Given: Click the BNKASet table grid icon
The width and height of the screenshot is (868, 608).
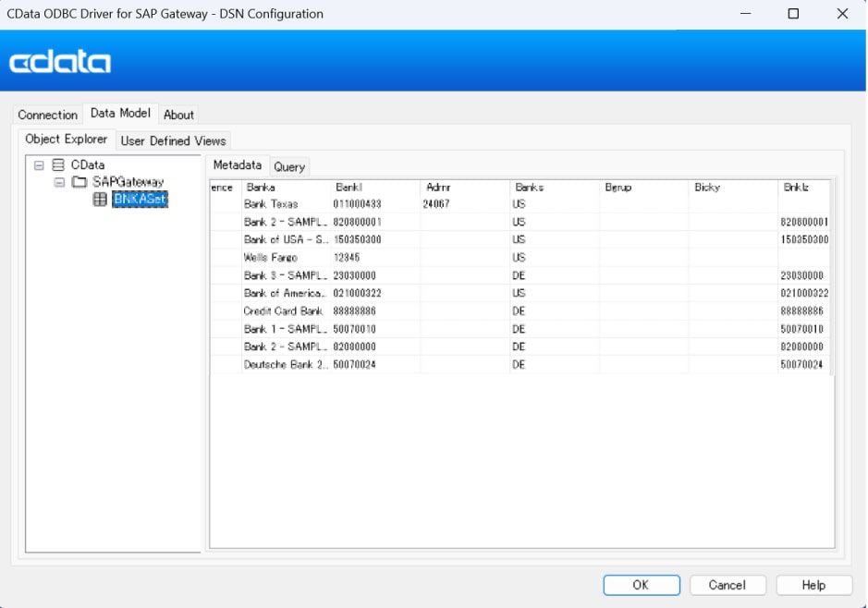Looking at the screenshot, I should 100,200.
